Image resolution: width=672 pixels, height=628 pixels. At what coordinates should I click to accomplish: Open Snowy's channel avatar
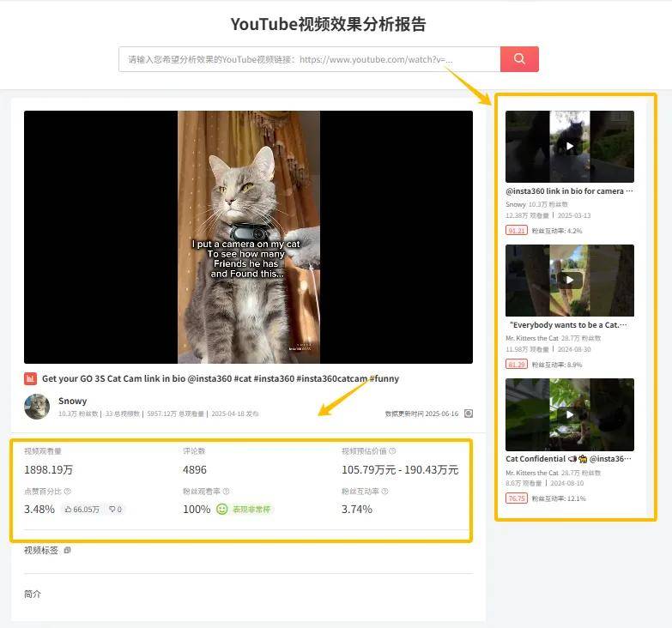[37, 407]
